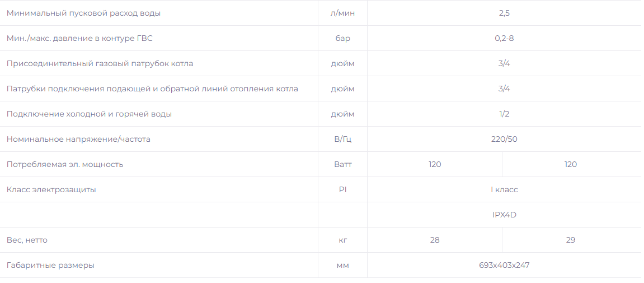Click the 'Присоединительный газовый патрубок котла' label
644x283 pixels.
[100, 64]
